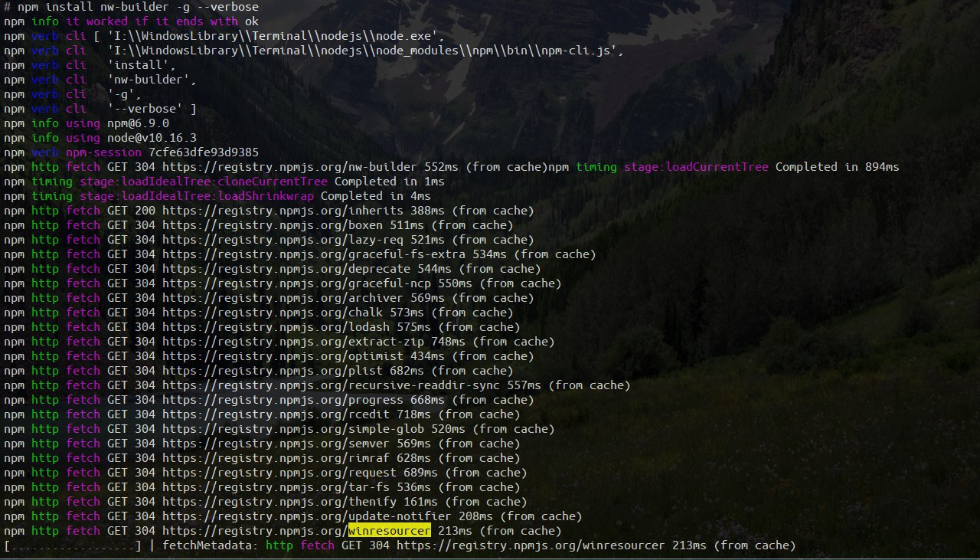The width and height of the screenshot is (980, 560).
Task: Click the registry URL for plist
Action: point(273,371)
